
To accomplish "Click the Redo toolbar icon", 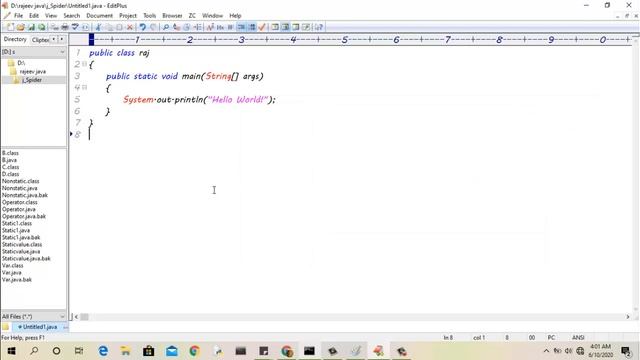I will [153, 27].
